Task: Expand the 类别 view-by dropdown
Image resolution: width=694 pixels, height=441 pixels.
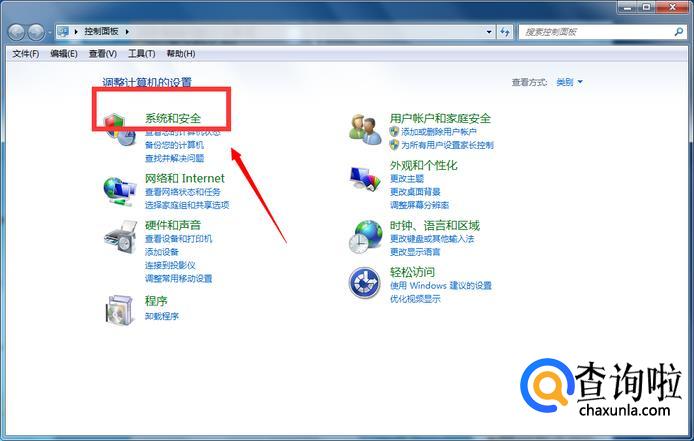Action: 569,82
